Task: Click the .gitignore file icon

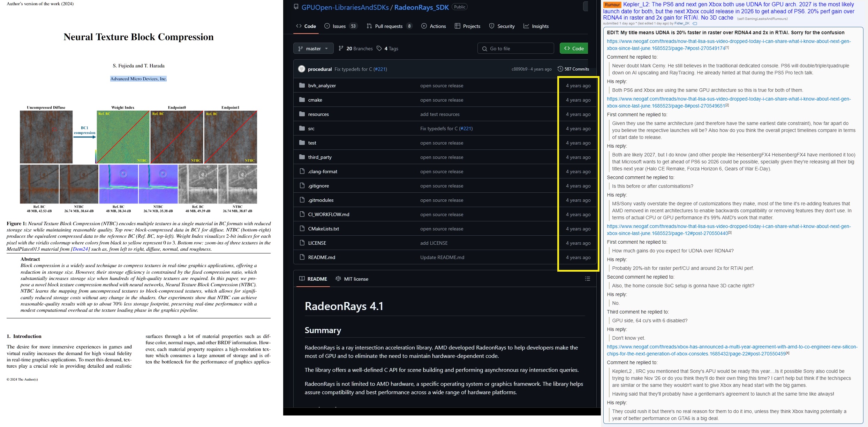Action: (x=302, y=186)
